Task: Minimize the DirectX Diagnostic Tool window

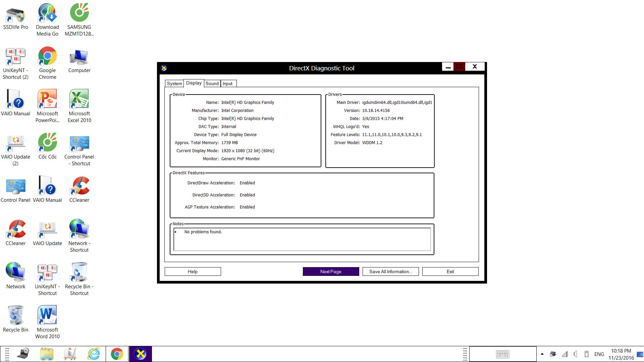Action: [448, 67]
